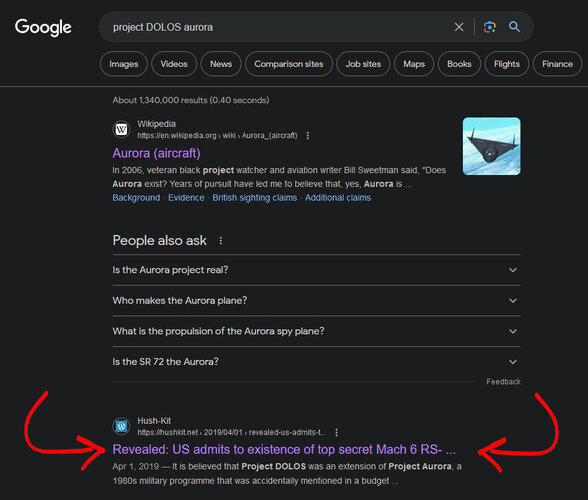Open the British sighting claims sublink
This screenshot has width=588, height=500.
[255, 198]
